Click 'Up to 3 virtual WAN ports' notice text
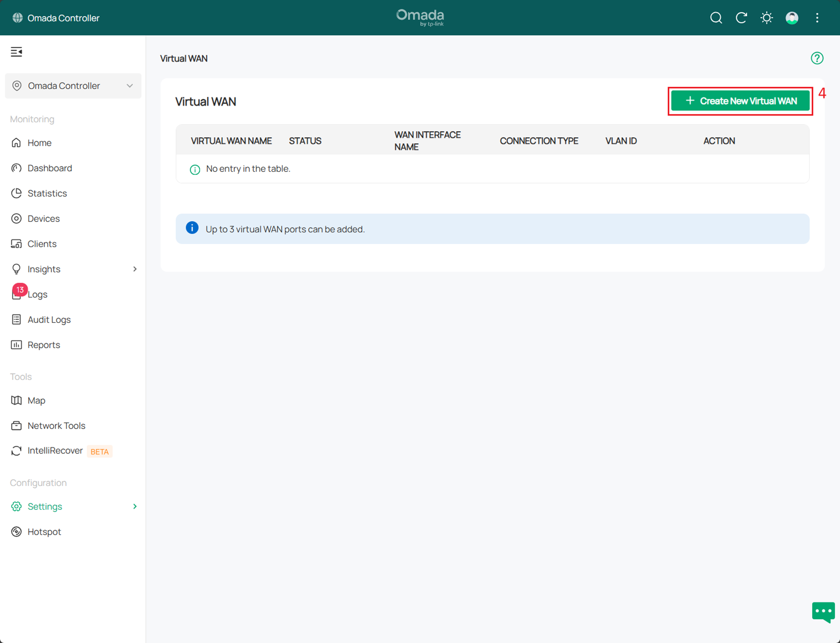This screenshot has width=840, height=643. pyautogui.click(x=285, y=229)
